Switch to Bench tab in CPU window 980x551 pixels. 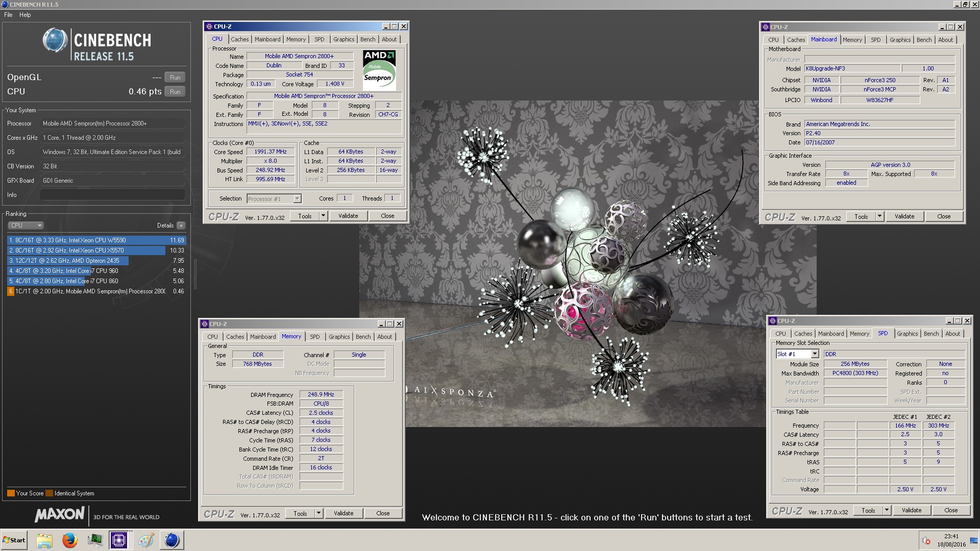367,39
